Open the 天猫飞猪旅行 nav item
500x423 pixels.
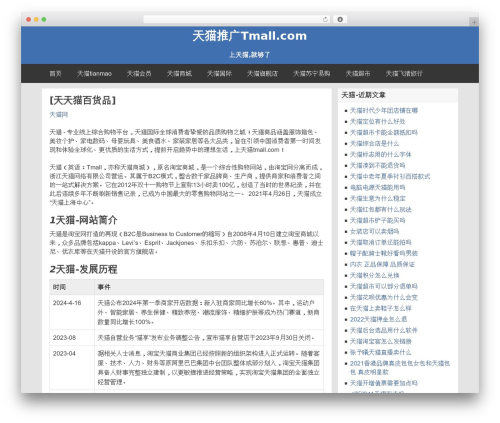[x=404, y=73]
